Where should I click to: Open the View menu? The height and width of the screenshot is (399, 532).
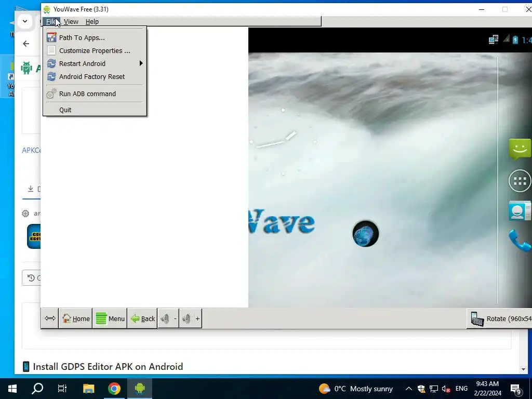71,21
